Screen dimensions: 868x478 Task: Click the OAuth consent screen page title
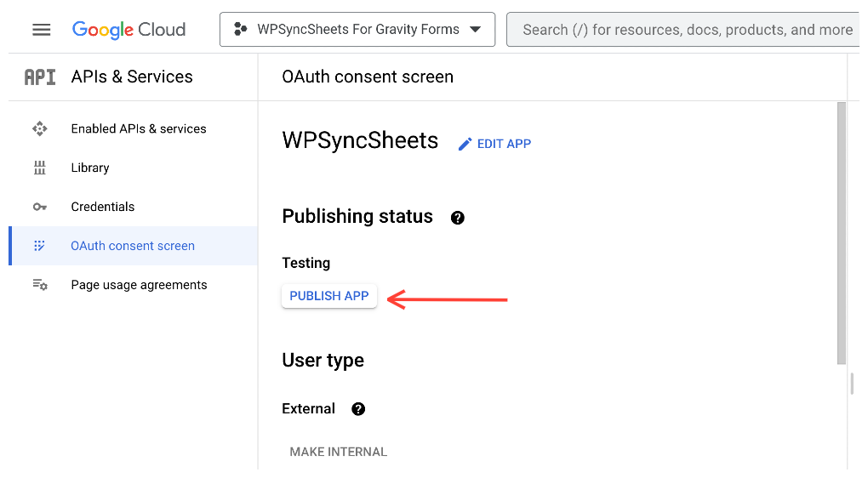(x=368, y=77)
